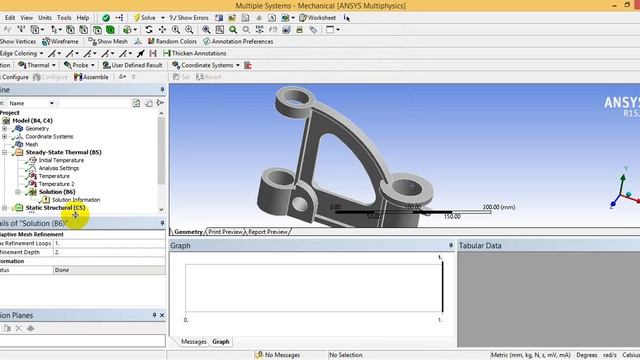The image size is (640, 360).
Task: Select Analysis Settings in the tree
Action: [x=59, y=168]
